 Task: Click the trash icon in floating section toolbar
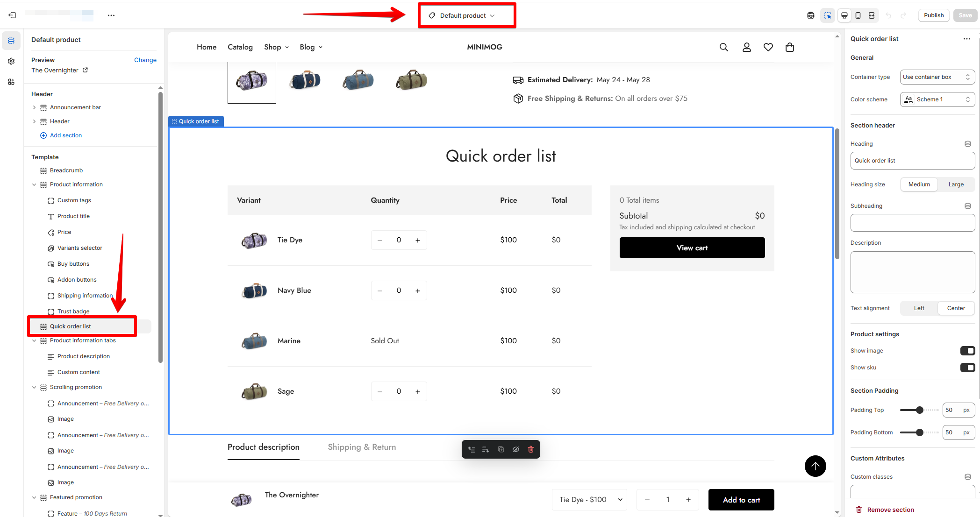(x=530, y=449)
